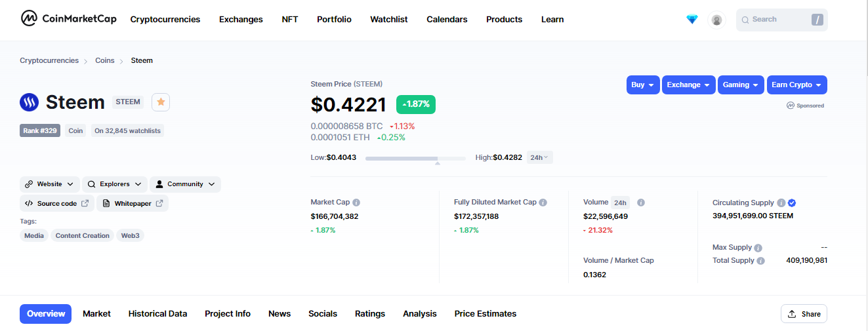This screenshot has height=331, width=868.
Task: Switch to the Project Info tab
Action: click(x=228, y=314)
